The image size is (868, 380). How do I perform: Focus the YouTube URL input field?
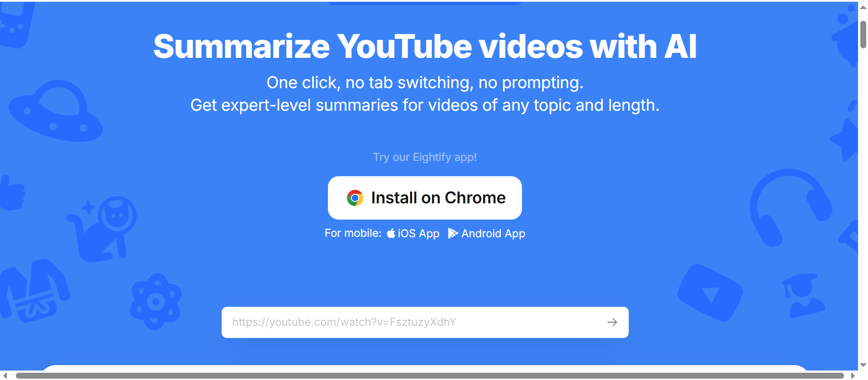pos(425,322)
